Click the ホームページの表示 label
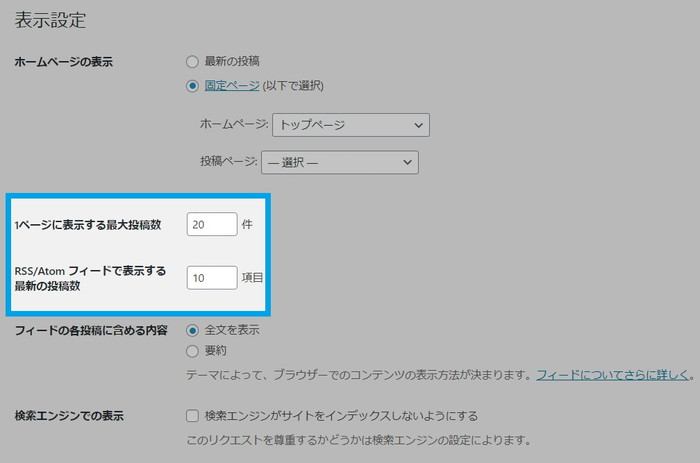Image resolution: width=700 pixels, height=463 pixels. pyautogui.click(x=63, y=62)
